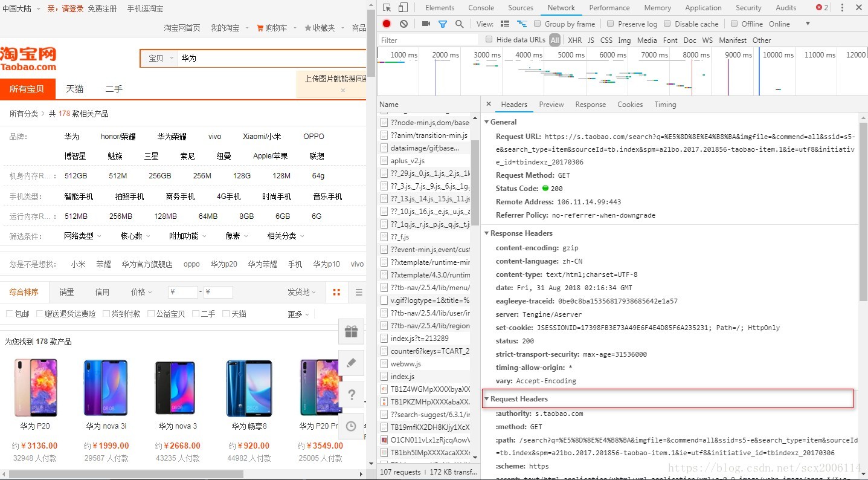868x480 pixels.
Task: Open the Timing tab of request
Action: tap(665, 104)
